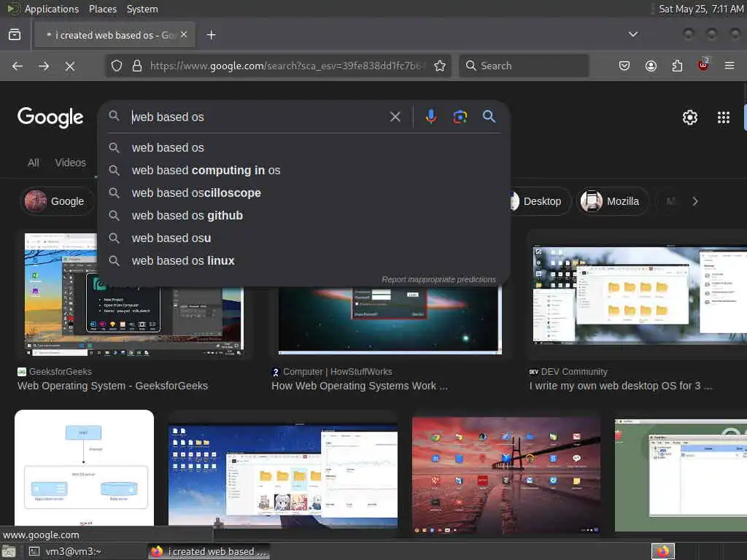Click the Firefox workspace switcher icon

tap(662, 551)
